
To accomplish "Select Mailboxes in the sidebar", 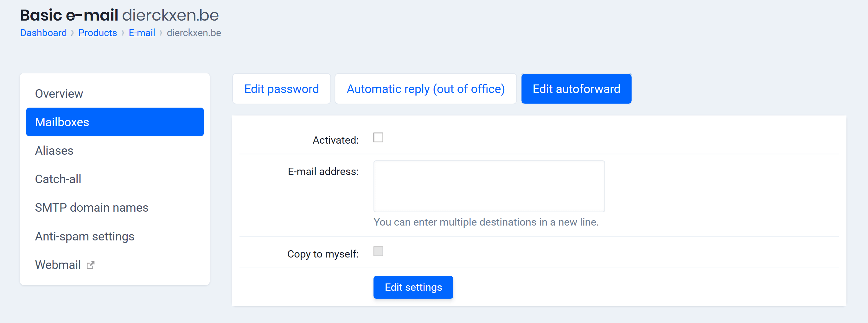I will 62,122.
